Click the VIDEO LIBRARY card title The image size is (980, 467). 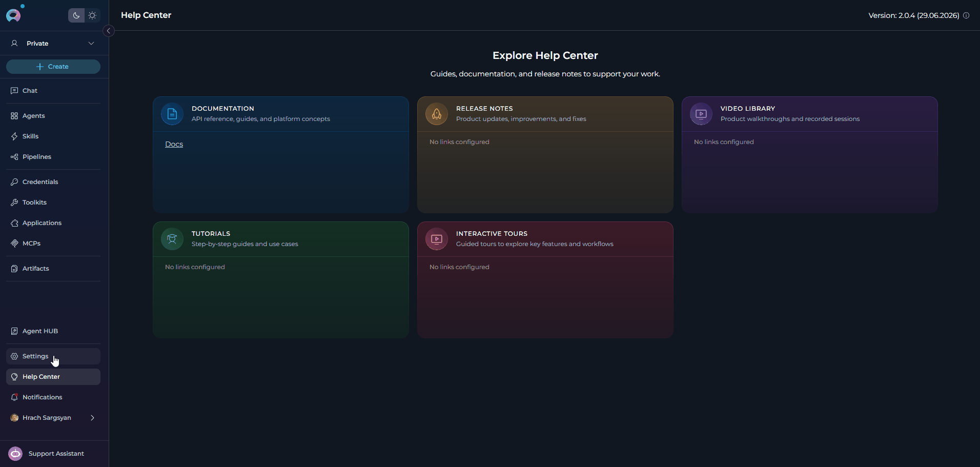748,109
